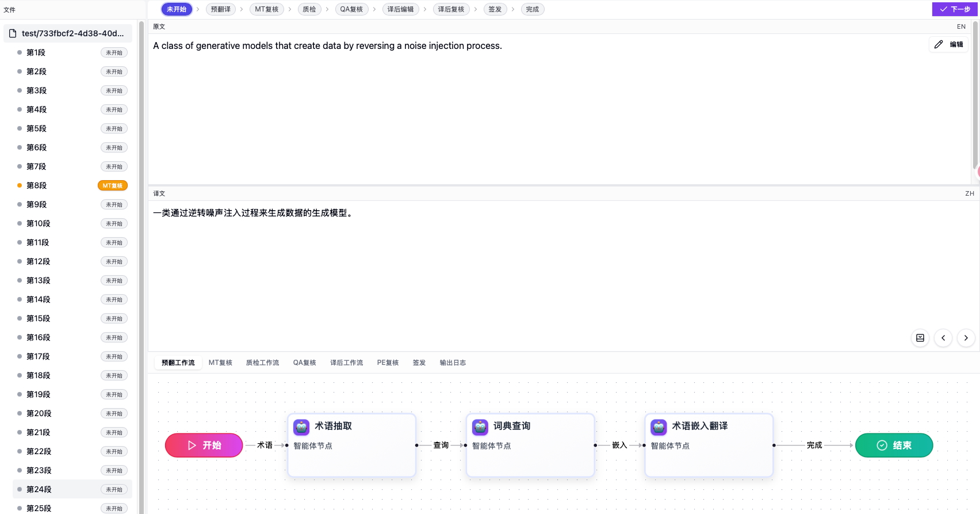
Task: Open the test/733fbcf2 file entry
Action: pos(68,33)
